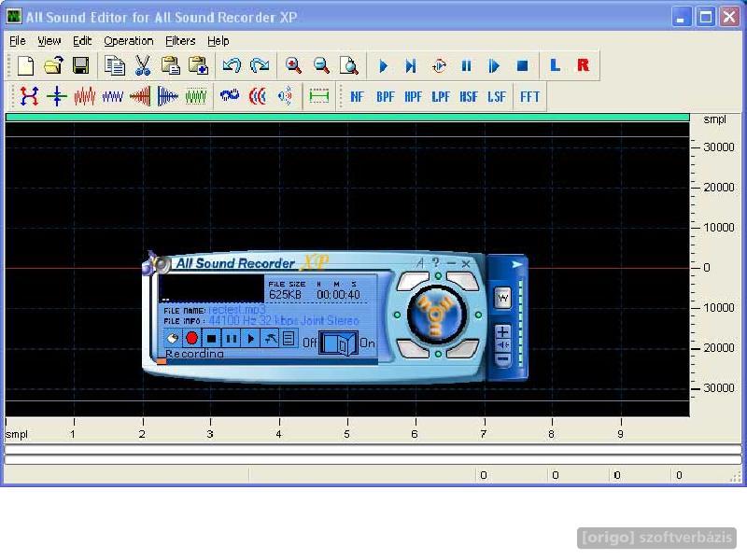Click the play-to-end icon with bar
747x560 pixels.
pos(411,65)
